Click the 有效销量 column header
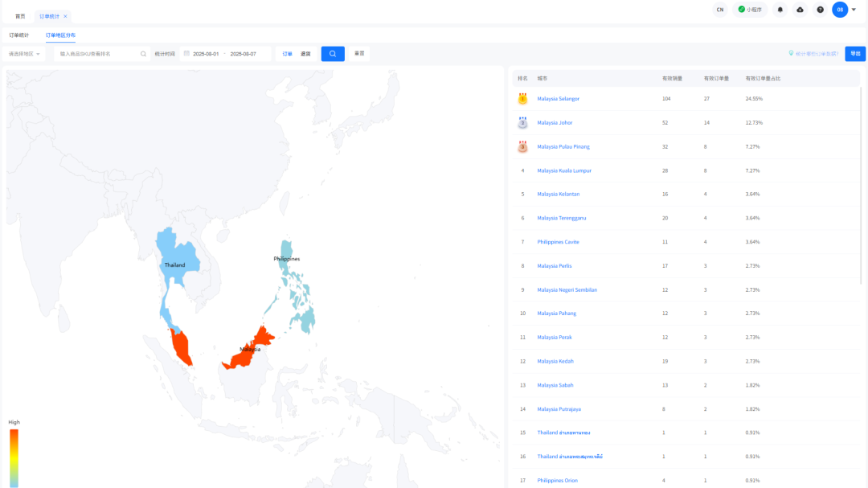 click(x=672, y=78)
